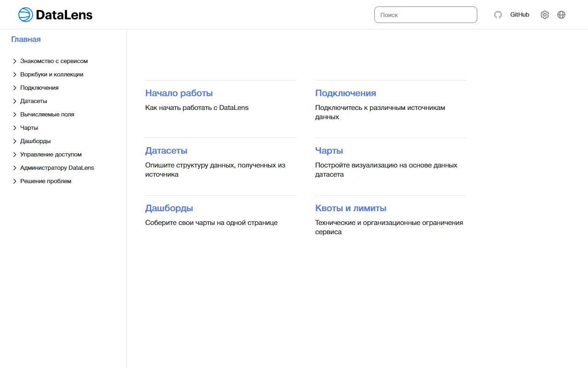
Task: Open the Квоты и лимиты link
Action: tap(351, 208)
